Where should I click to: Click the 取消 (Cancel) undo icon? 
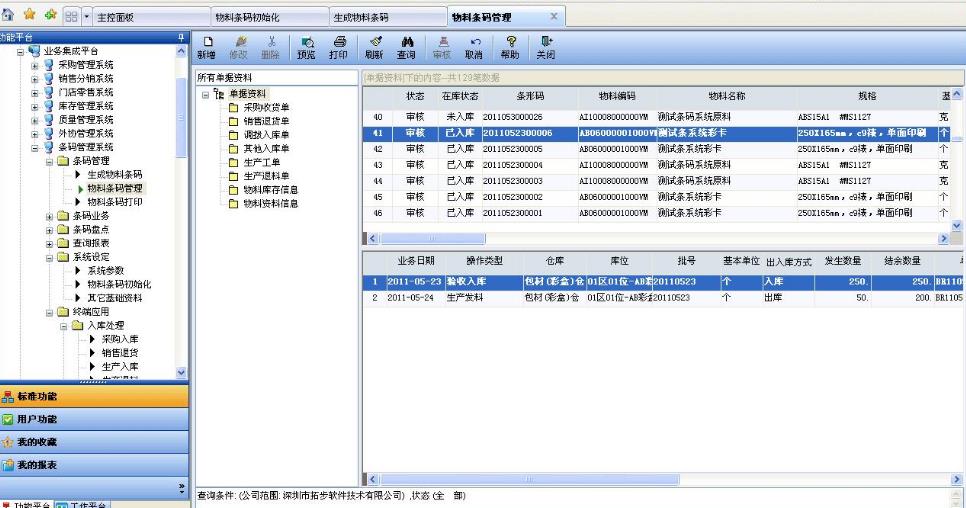click(x=473, y=47)
